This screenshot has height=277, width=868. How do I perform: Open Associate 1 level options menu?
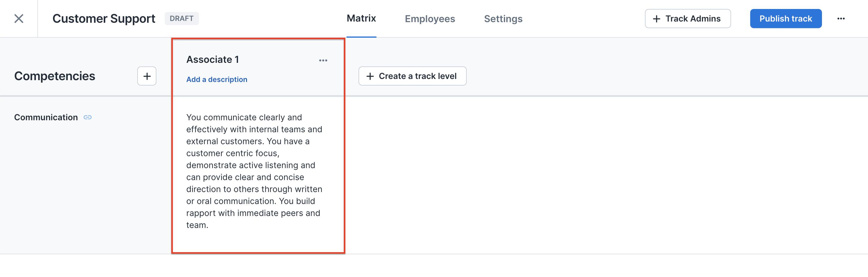click(323, 60)
